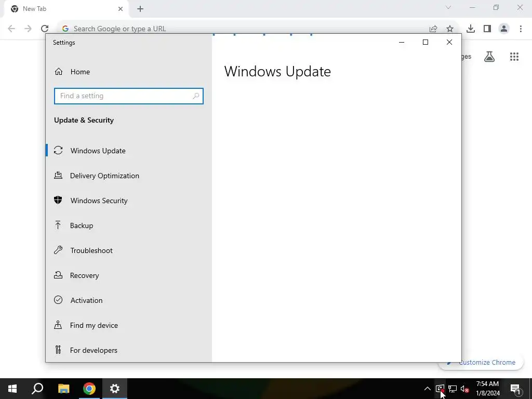Open Chrome downloads icon
Image resolution: width=532 pixels, height=399 pixels.
tap(471, 29)
